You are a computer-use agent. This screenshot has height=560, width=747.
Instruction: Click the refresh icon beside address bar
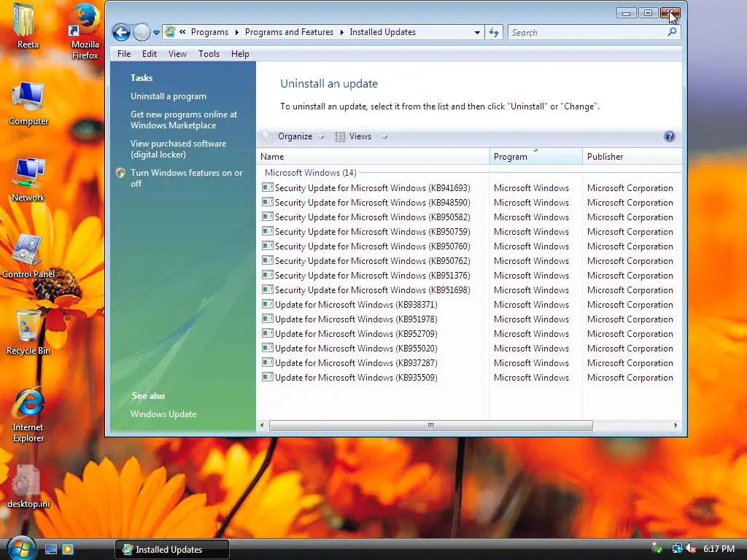[494, 32]
